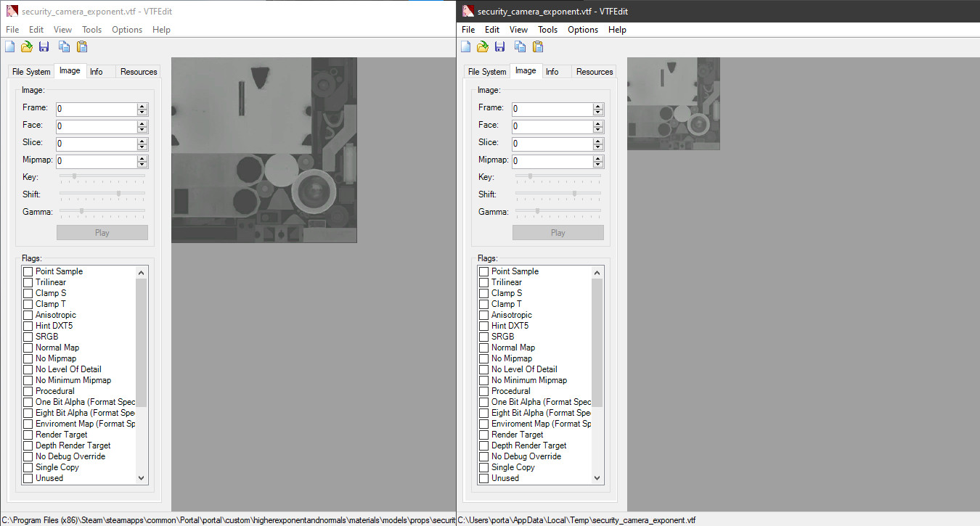Click the Gamma slider in the left window
The height and width of the screenshot is (526, 980).
click(102, 211)
